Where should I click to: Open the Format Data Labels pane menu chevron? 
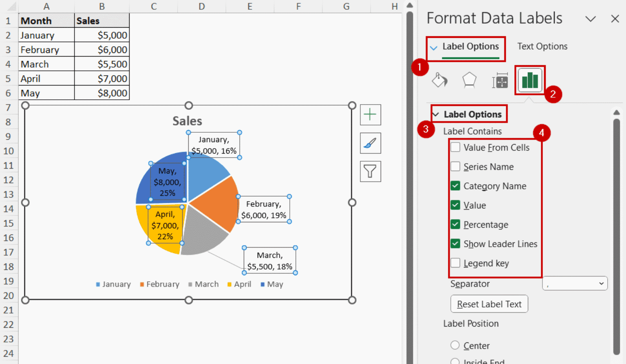(591, 19)
